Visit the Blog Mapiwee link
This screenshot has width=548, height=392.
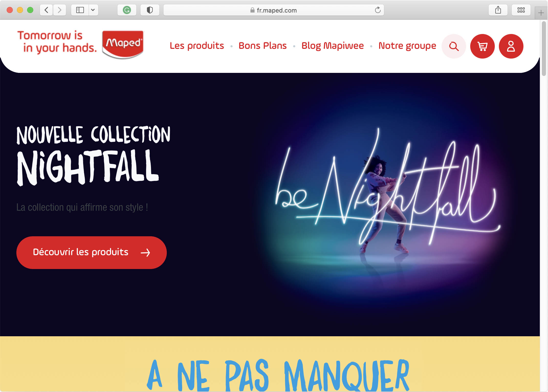(x=333, y=46)
